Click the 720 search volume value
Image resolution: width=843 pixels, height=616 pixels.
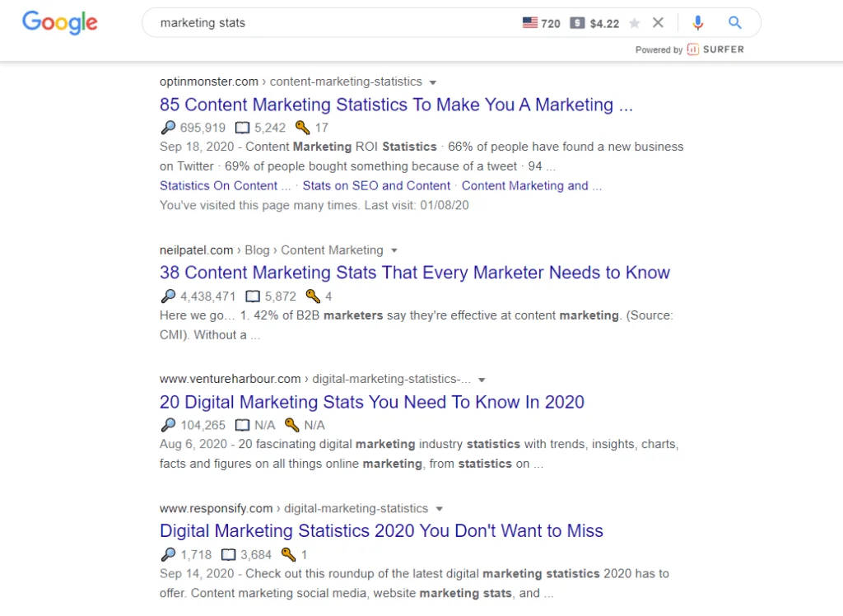(551, 24)
